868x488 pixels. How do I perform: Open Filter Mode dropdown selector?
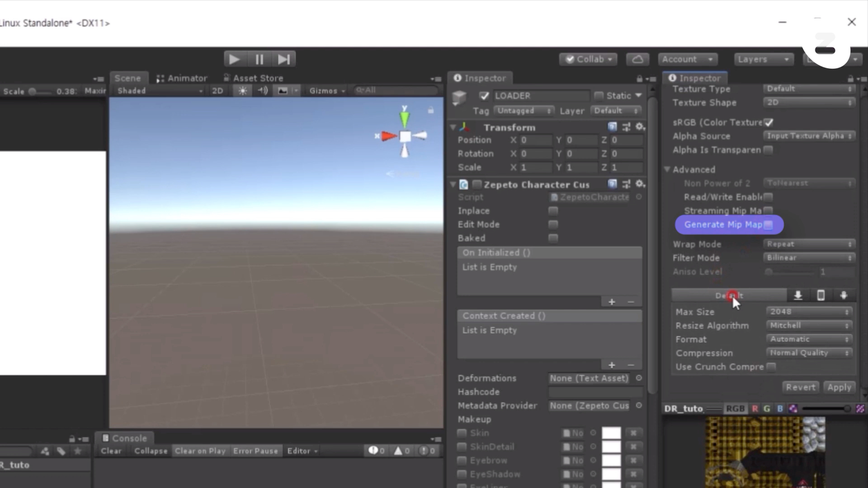pos(808,258)
